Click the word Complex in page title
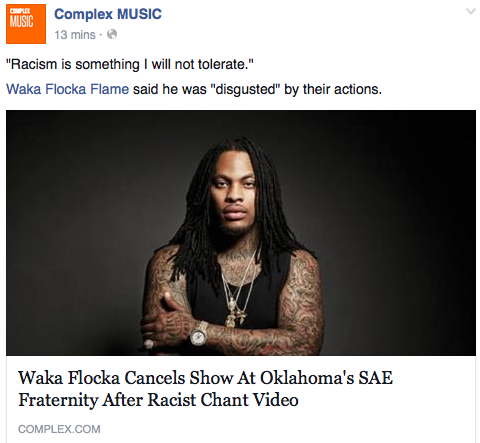480x443 pixels. [x=83, y=15]
